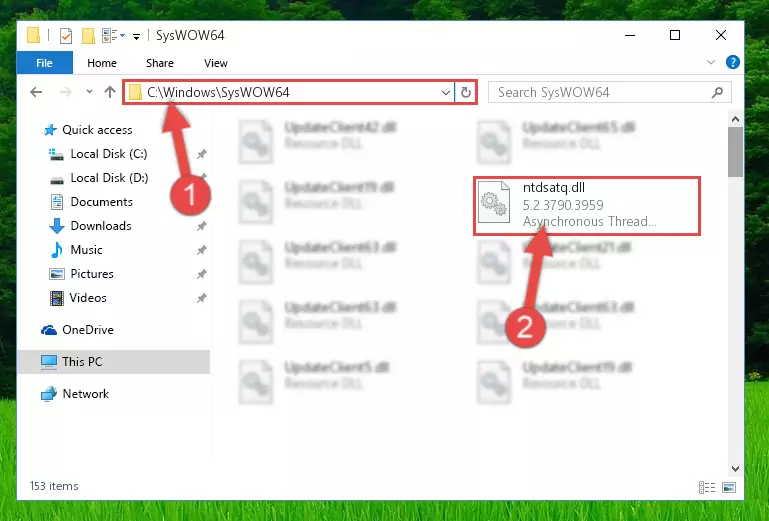Click the scrollbar up arrow

(x=735, y=119)
